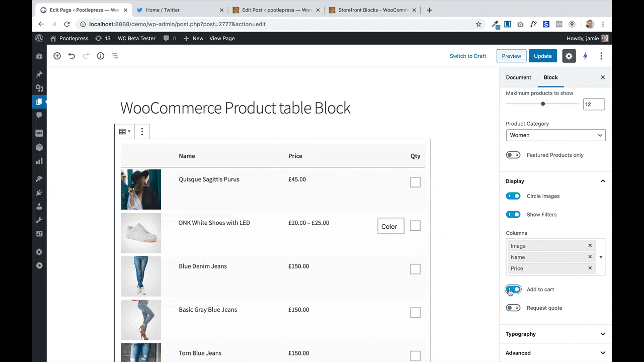This screenshot has height=362, width=644.
Task: Toggle Featured Products only switch
Action: [x=513, y=155]
